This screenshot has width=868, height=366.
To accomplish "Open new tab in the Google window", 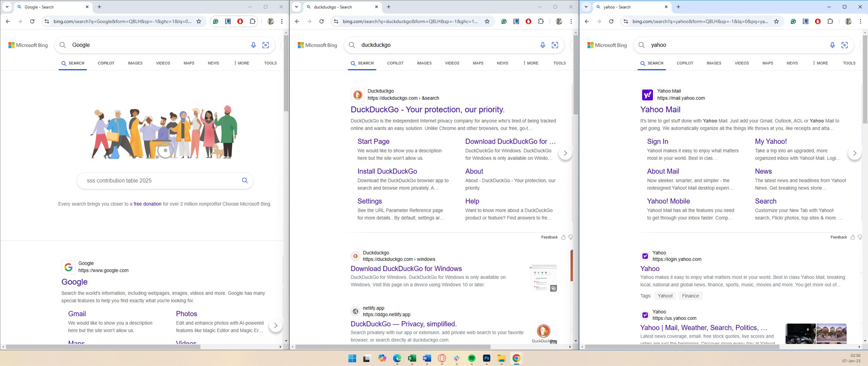I will (x=99, y=7).
